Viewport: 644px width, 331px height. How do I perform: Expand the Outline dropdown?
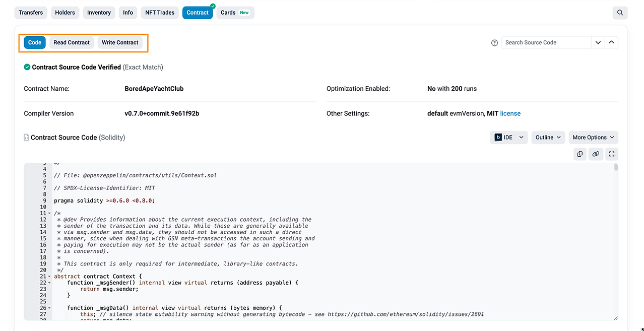pyautogui.click(x=548, y=137)
